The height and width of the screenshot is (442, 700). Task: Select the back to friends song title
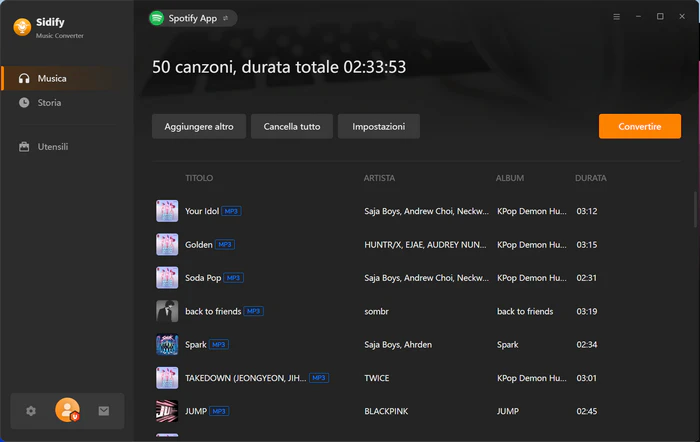tap(213, 311)
